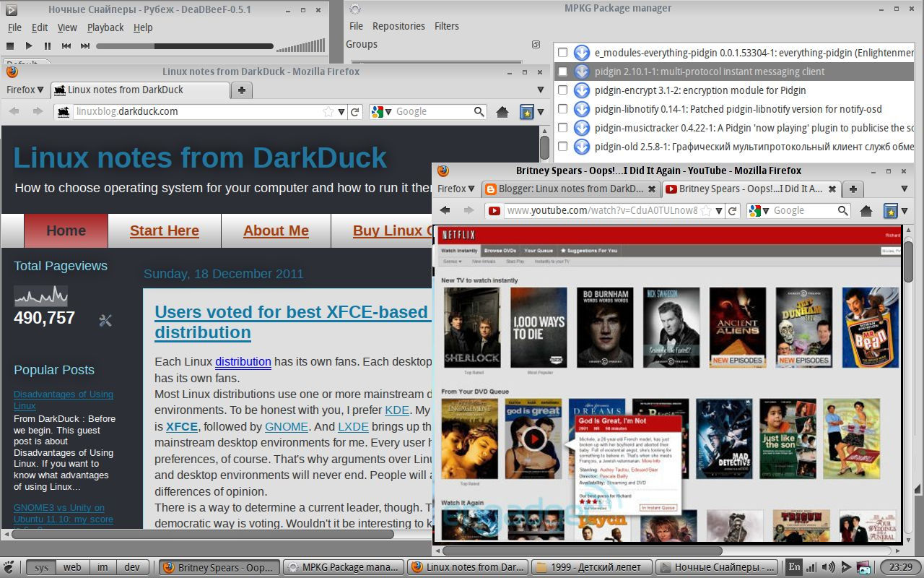Play the Netflix featured trailer
This screenshot has width=924, height=578.
534,438
